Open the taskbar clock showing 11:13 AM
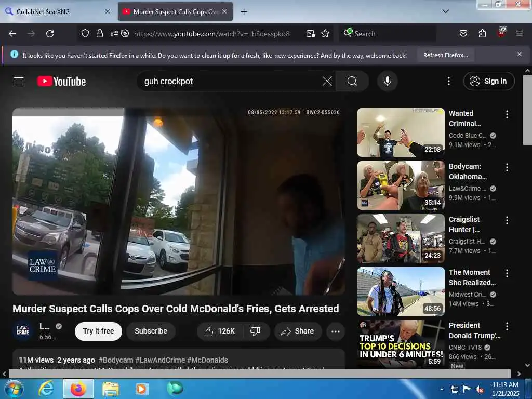Viewport: 532px width, 399px height. point(506,389)
